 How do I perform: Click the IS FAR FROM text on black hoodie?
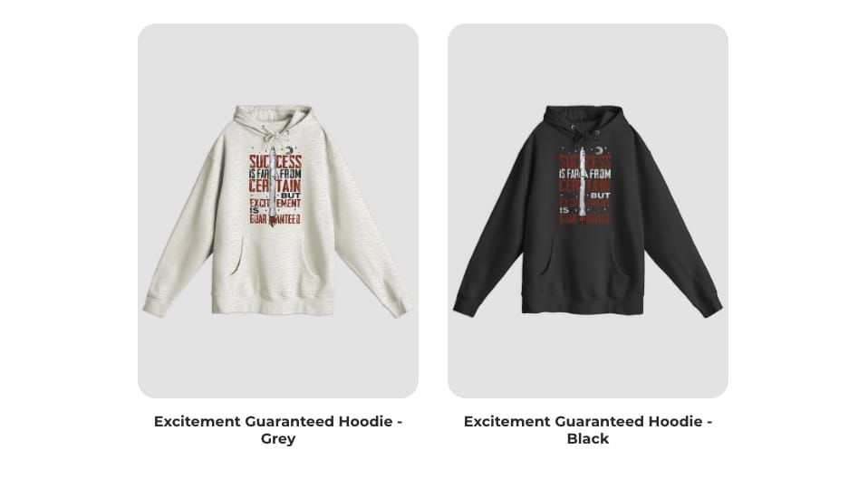585,174
